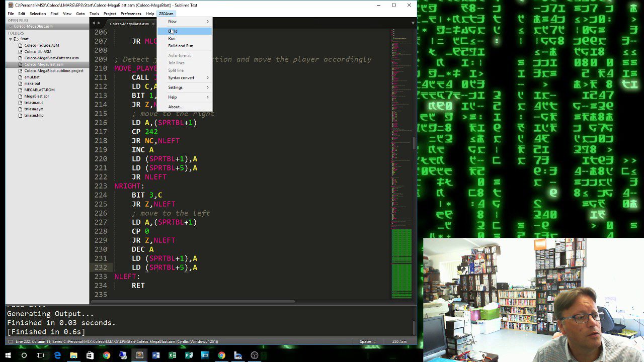
Task: Open Microsoft Edge from the taskbar
Action: click(57, 355)
